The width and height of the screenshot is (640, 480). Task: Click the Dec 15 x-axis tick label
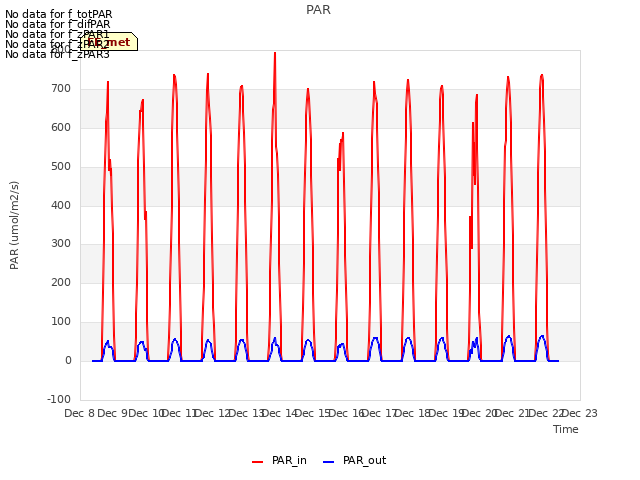[313, 413]
